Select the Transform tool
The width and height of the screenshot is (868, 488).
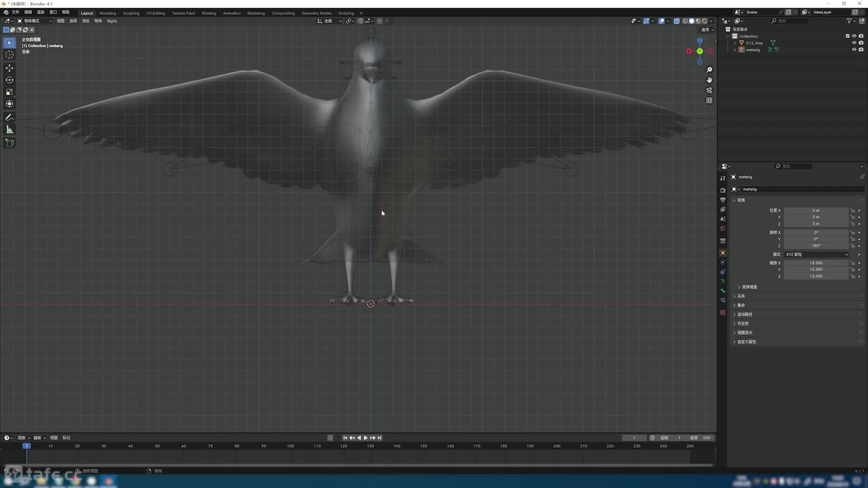tap(9, 104)
